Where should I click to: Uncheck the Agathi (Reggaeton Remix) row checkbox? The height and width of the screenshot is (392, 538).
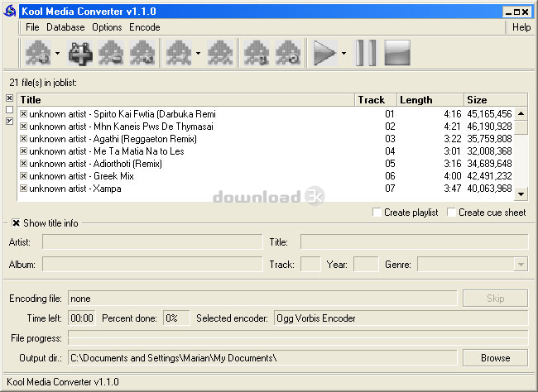click(23, 139)
